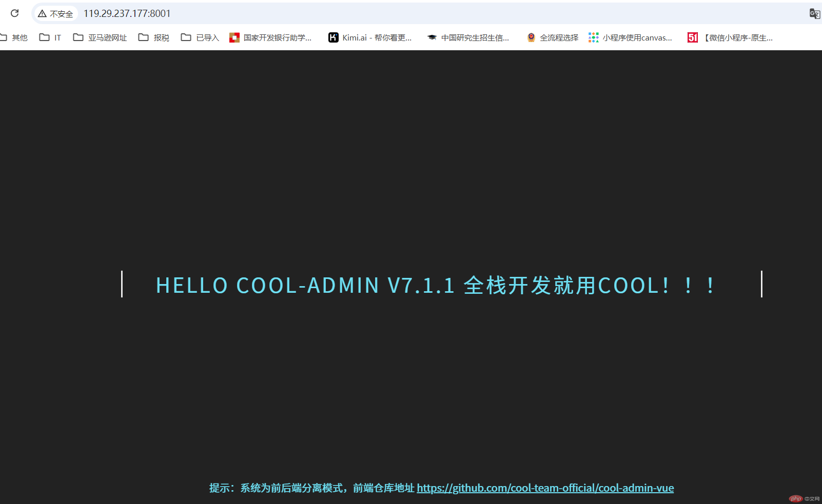Image resolution: width=822 pixels, height=504 pixels.
Task: Click the 全流程选择 bookmark favicon
Action: tap(531, 37)
